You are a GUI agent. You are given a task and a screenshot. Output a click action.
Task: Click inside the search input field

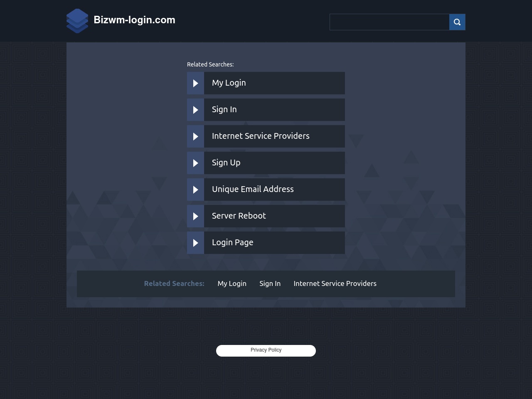(389, 22)
